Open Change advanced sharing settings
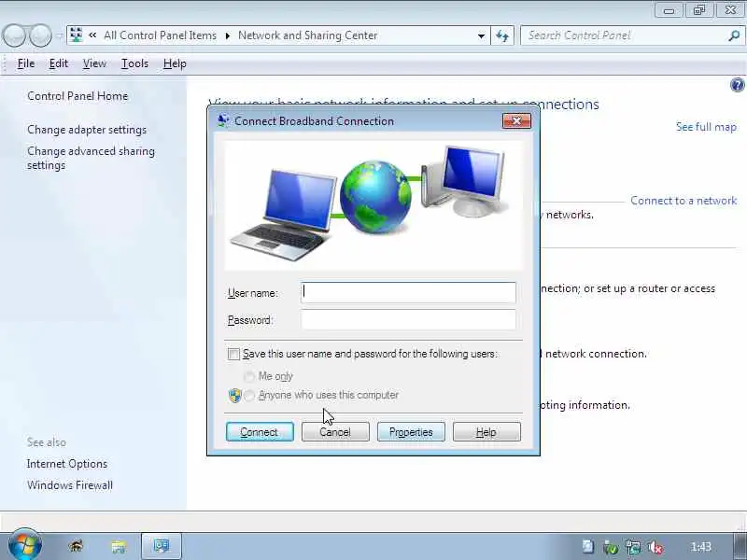Image resolution: width=747 pixels, height=560 pixels. [x=91, y=158]
